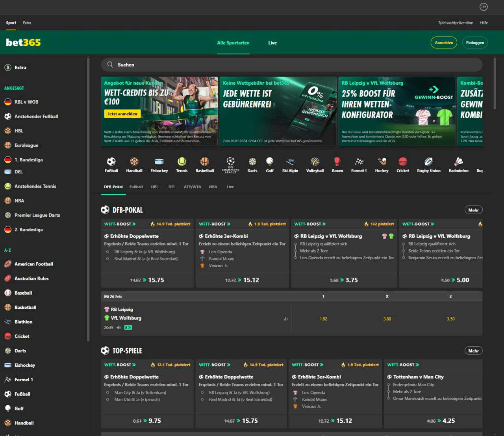Open the Spielsuchtprävention link
The image size is (504, 436).
pos(456,23)
